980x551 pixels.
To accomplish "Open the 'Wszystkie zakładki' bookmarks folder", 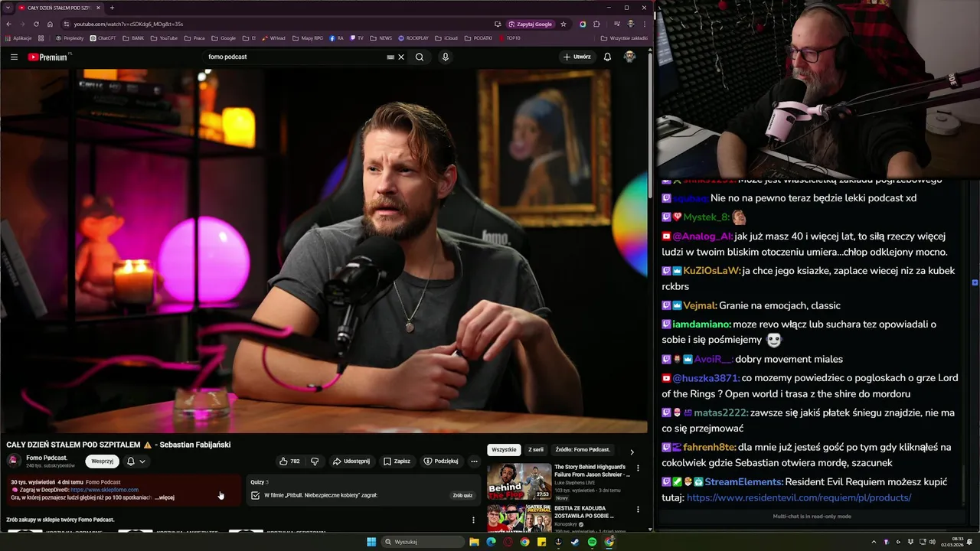I will pos(624,37).
